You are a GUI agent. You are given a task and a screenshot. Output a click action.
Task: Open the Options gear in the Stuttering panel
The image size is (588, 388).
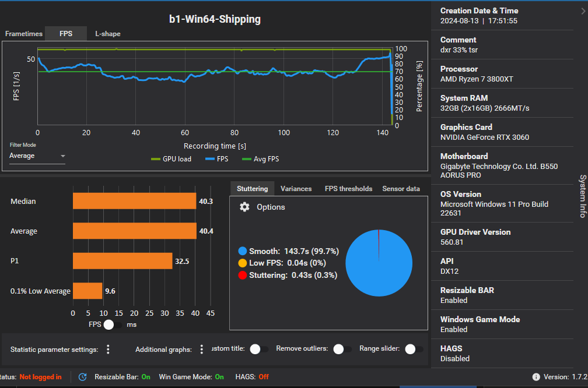pos(244,207)
